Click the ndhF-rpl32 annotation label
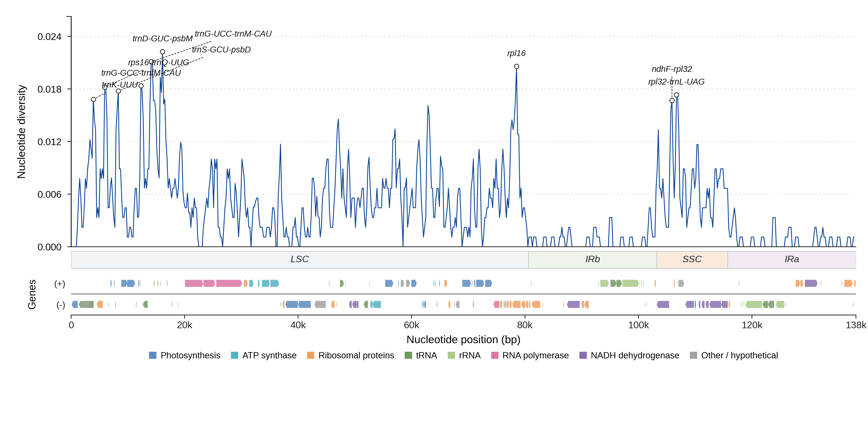 pos(672,69)
